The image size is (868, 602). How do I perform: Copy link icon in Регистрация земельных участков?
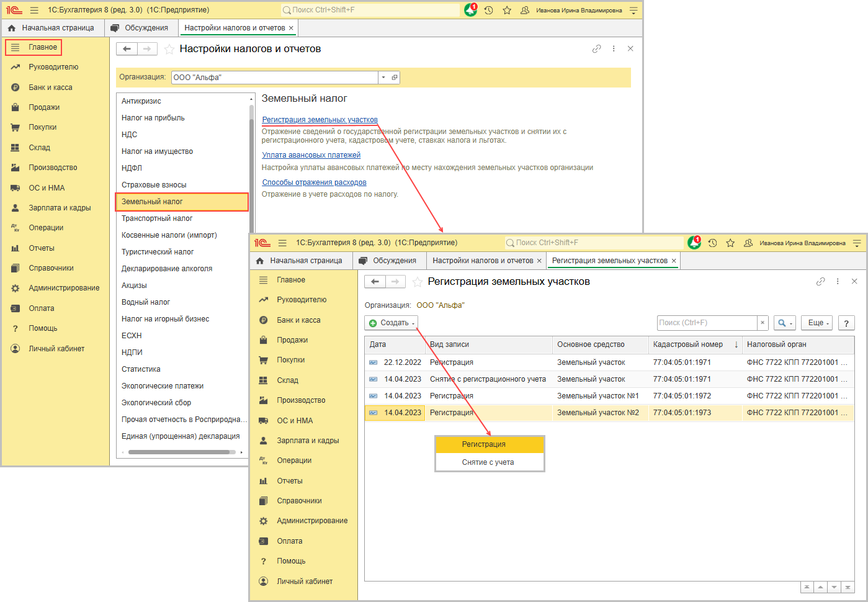pos(821,281)
